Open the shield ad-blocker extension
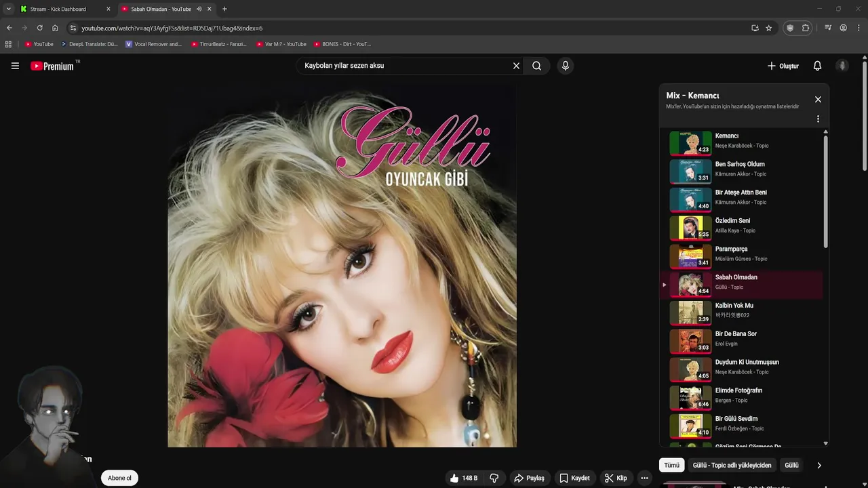Screen dimensions: 868x488 (x=790, y=28)
